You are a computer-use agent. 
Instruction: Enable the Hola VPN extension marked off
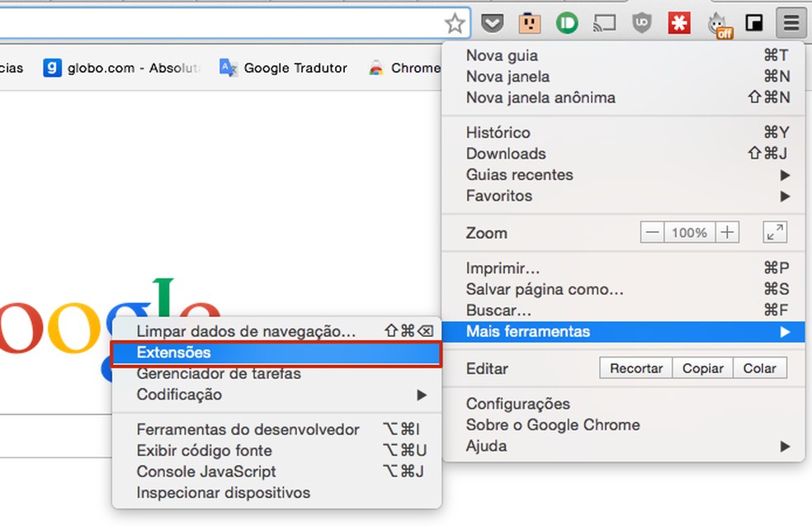click(x=717, y=23)
